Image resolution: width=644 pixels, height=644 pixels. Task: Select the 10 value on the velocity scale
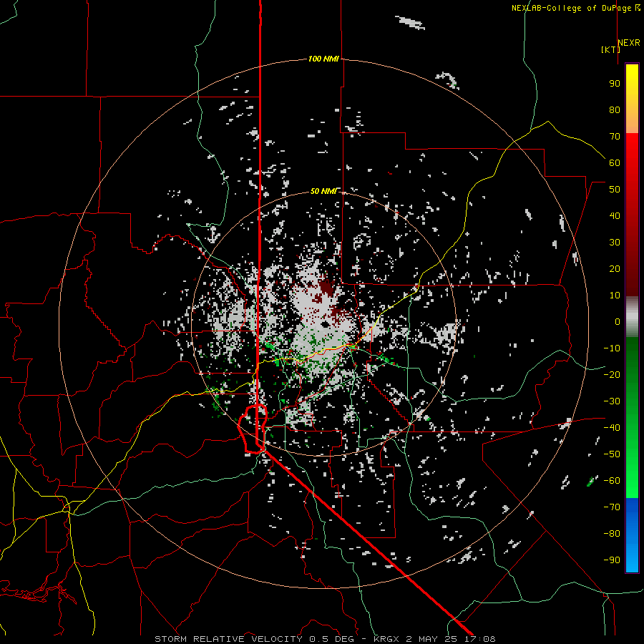[615, 296]
